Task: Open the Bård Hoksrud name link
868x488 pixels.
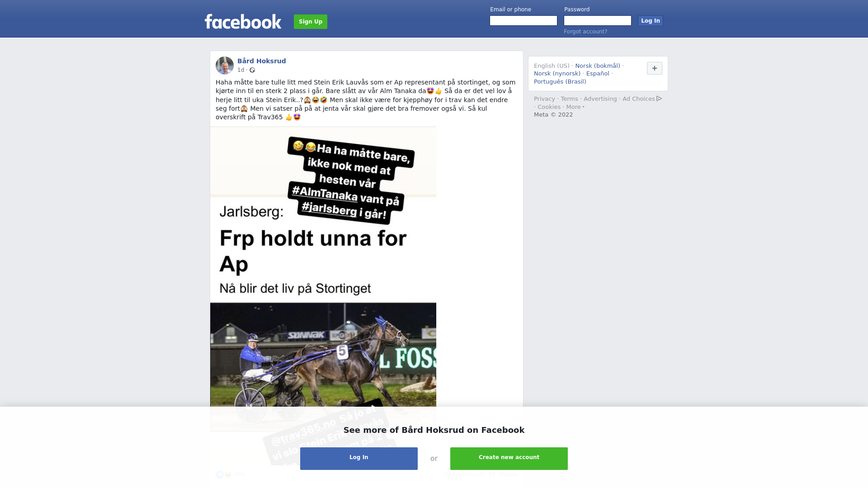Action: point(262,61)
